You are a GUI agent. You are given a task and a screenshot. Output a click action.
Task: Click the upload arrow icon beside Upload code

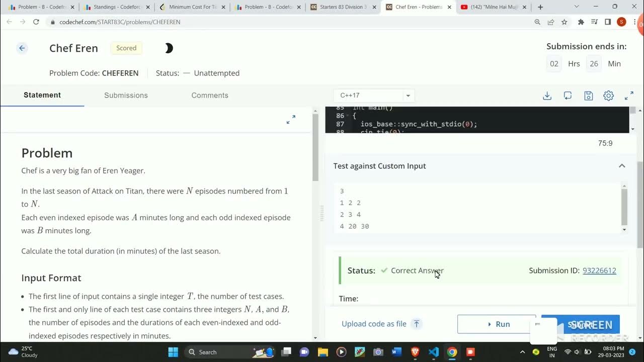[417, 324]
